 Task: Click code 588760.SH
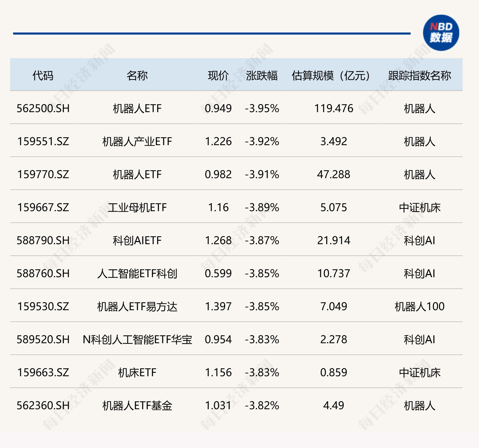point(43,274)
